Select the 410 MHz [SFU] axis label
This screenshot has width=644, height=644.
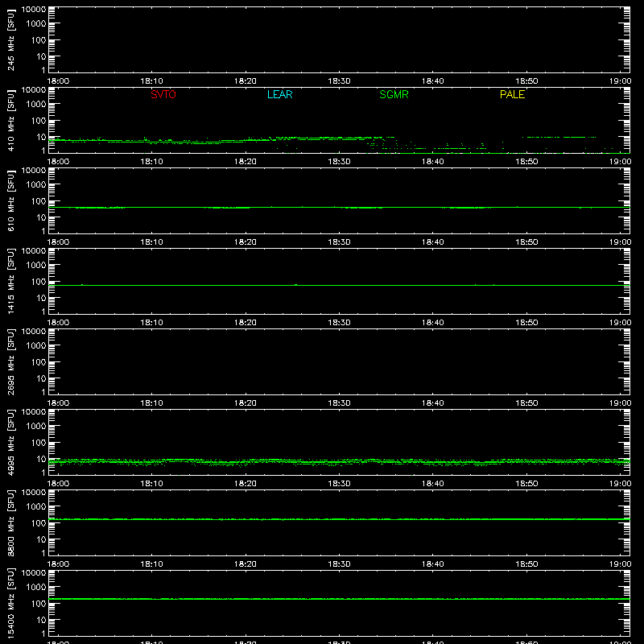(10, 120)
